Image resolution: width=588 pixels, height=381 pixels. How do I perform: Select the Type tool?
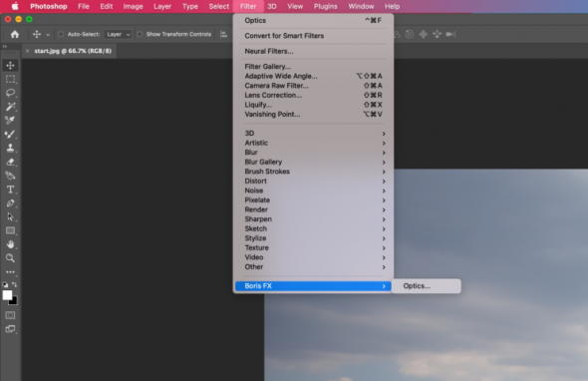(x=10, y=190)
